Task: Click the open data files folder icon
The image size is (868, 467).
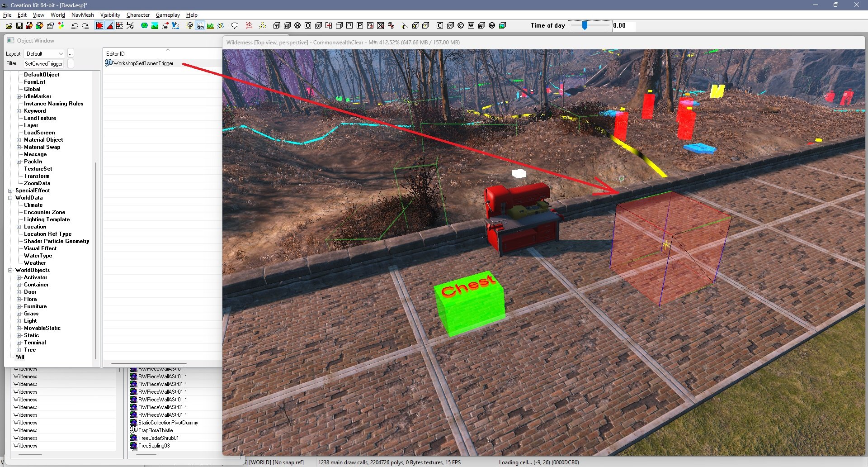Action: click(x=9, y=26)
